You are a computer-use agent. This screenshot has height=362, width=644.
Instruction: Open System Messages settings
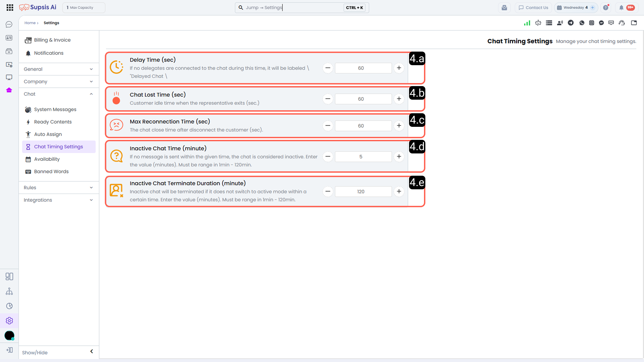59,109
